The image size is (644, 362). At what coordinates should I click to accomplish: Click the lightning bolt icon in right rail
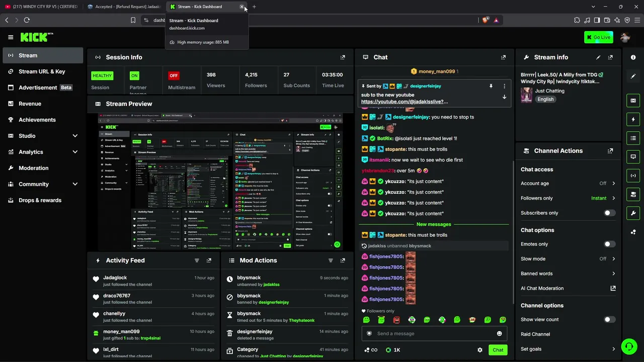(633, 120)
